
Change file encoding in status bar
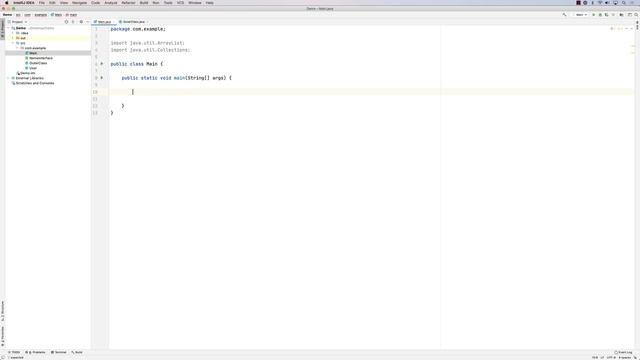click(611, 358)
